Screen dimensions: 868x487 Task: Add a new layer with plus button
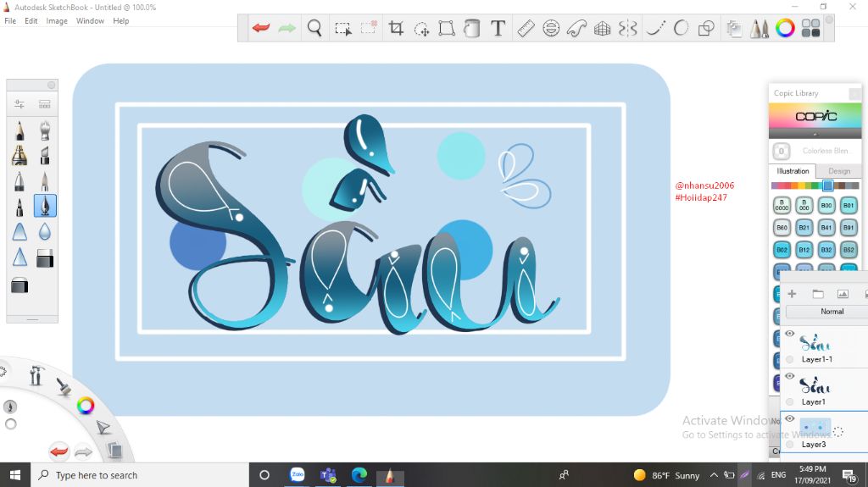792,294
